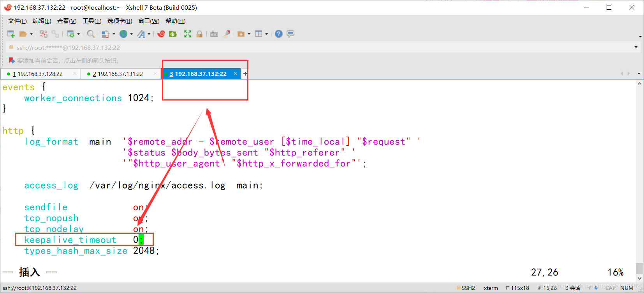
Task: Click the Key mapping keyboard icon
Action: (214, 34)
